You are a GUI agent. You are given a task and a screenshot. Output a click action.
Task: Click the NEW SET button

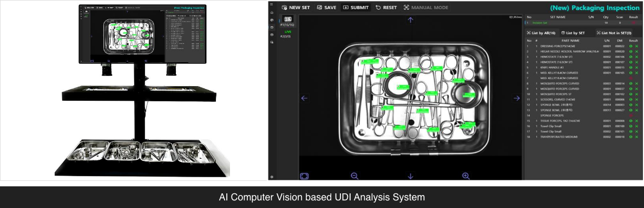point(295,8)
